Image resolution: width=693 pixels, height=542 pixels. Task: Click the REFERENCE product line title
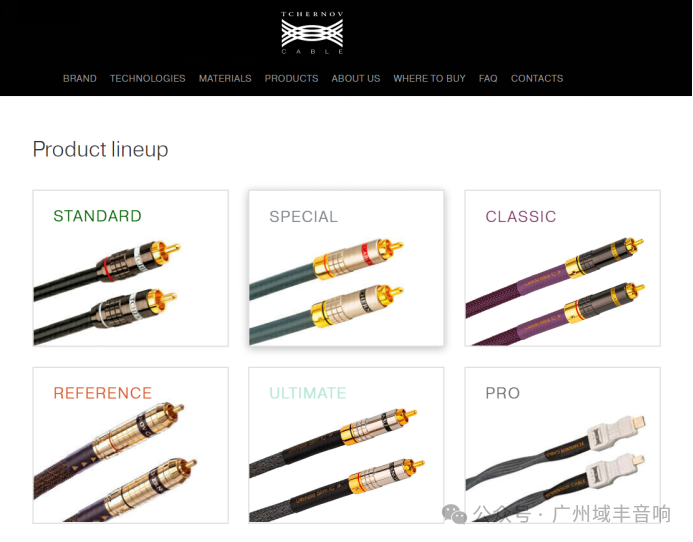point(103,393)
